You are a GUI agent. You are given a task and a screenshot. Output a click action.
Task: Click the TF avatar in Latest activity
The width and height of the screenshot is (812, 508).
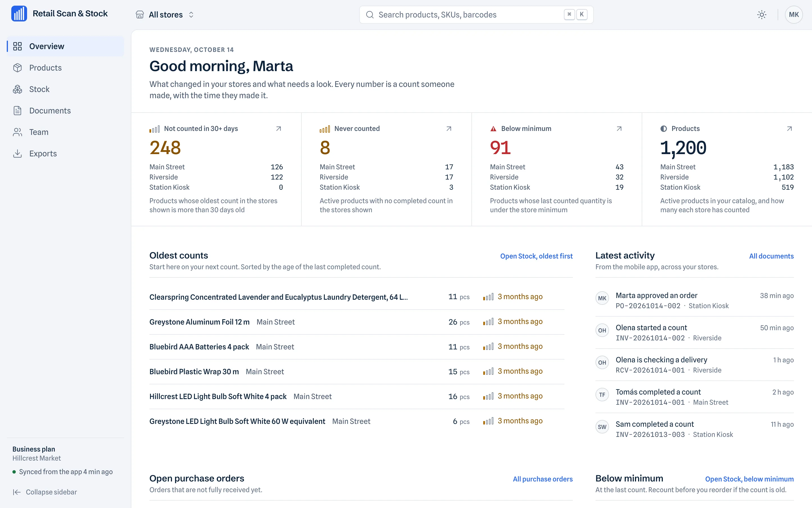coord(602,395)
